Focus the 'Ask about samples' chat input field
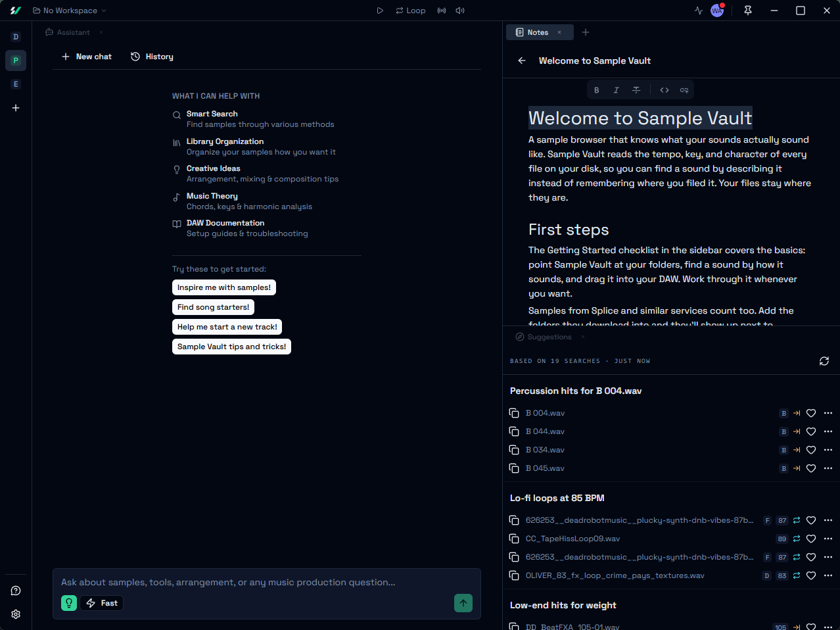This screenshot has width=840, height=630. 267,582
